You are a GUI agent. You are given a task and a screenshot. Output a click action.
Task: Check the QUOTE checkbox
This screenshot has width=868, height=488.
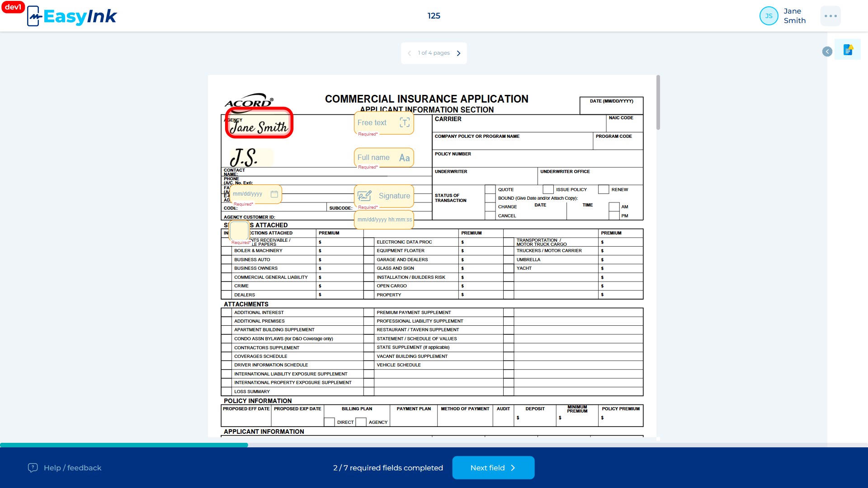coord(490,189)
